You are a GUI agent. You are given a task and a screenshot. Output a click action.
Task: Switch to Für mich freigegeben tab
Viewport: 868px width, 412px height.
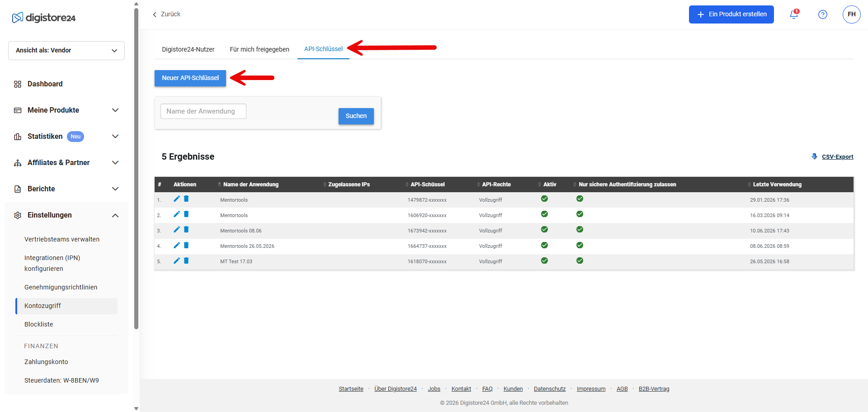[259, 49]
